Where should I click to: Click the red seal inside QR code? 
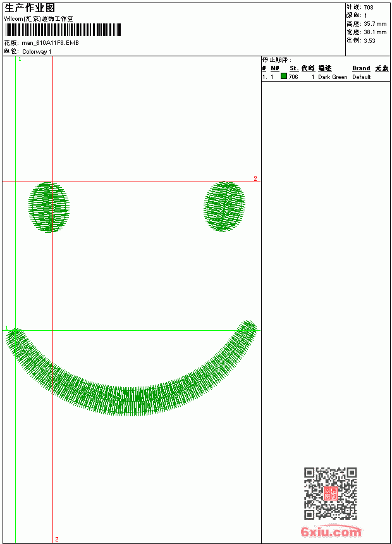(331, 493)
